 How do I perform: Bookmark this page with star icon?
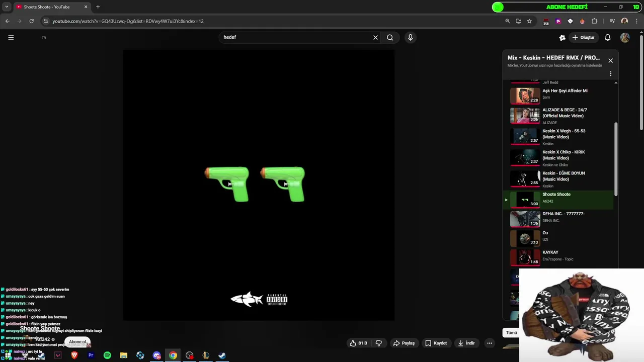529,21
